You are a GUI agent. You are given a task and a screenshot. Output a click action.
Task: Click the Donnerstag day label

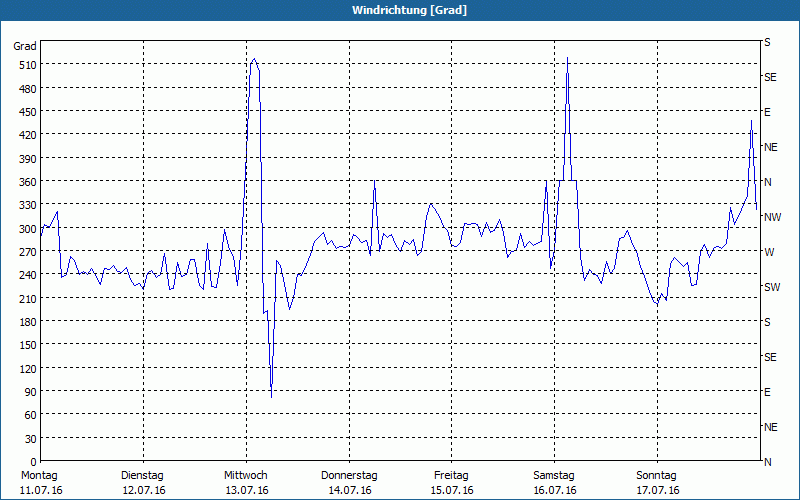349,476
